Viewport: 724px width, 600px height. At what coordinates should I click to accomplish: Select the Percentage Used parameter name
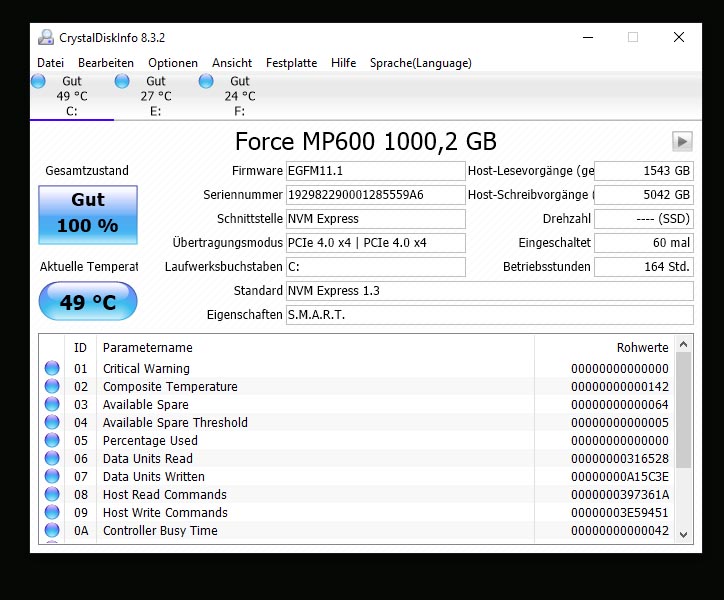pos(150,441)
